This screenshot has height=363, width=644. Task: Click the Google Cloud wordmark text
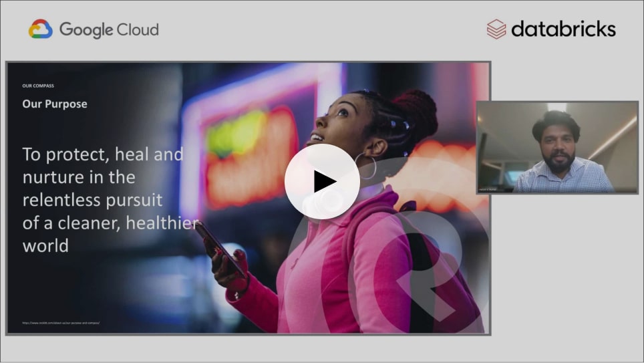click(109, 30)
